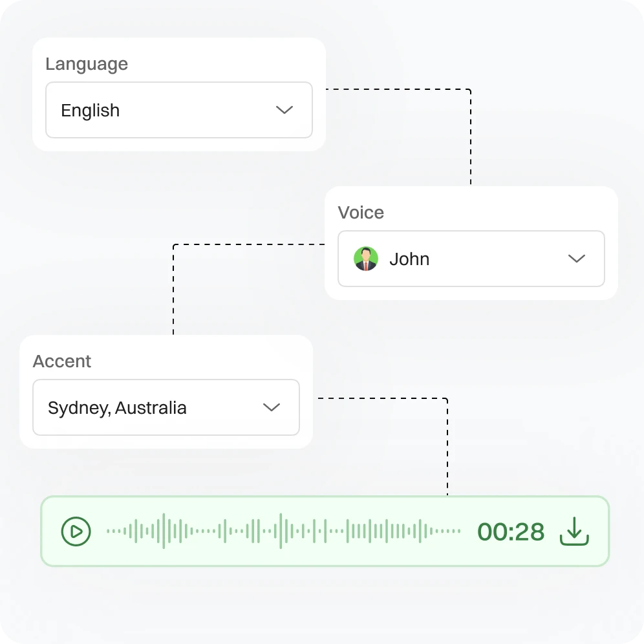Image resolution: width=644 pixels, height=644 pixels.
Task: Play the generated audio clip
Action: (76, 531)
